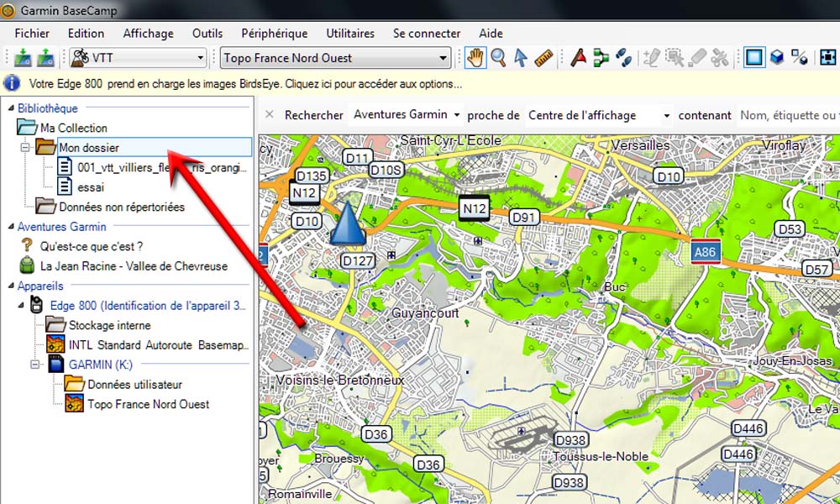Collapse the Bibliothèque section
The height and width of the screenshot is (504, 840).
[11, 108]
